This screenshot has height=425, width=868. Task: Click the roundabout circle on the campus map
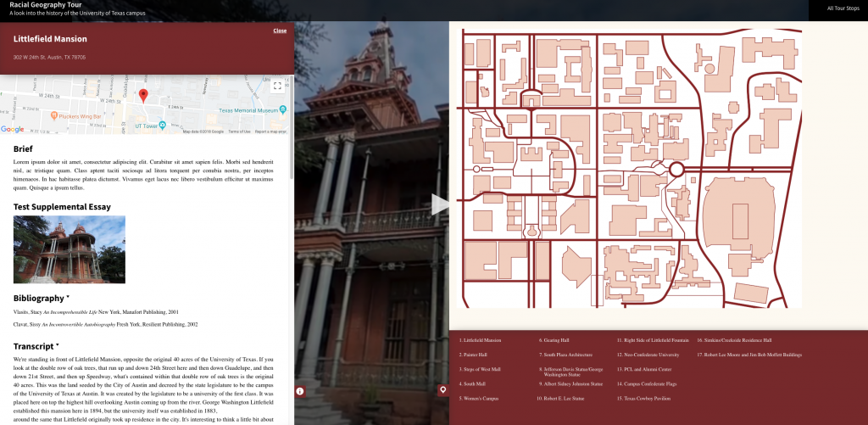point(676,169)
